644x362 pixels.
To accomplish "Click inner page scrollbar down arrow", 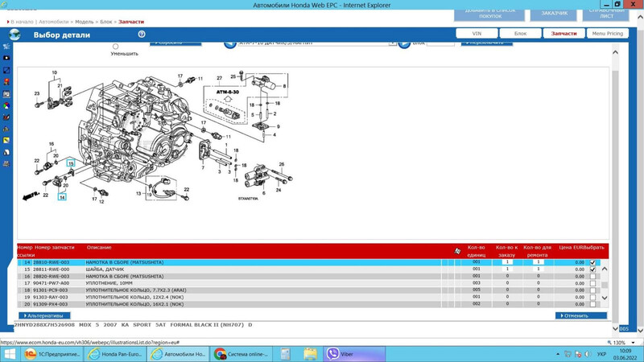I will click(x=615, y=328).
